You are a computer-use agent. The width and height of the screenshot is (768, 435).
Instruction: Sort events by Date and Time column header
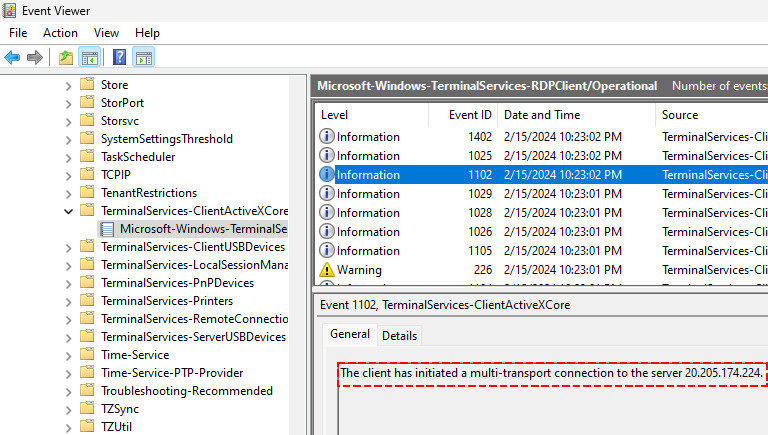pyautogui.click(x=576, y=115)
